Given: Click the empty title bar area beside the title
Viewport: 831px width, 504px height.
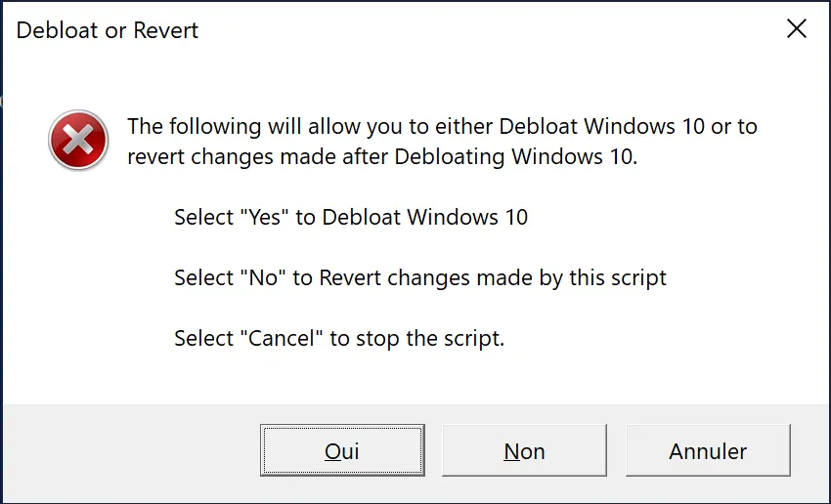Looking at the screenshot, I should tap(488, 29).
